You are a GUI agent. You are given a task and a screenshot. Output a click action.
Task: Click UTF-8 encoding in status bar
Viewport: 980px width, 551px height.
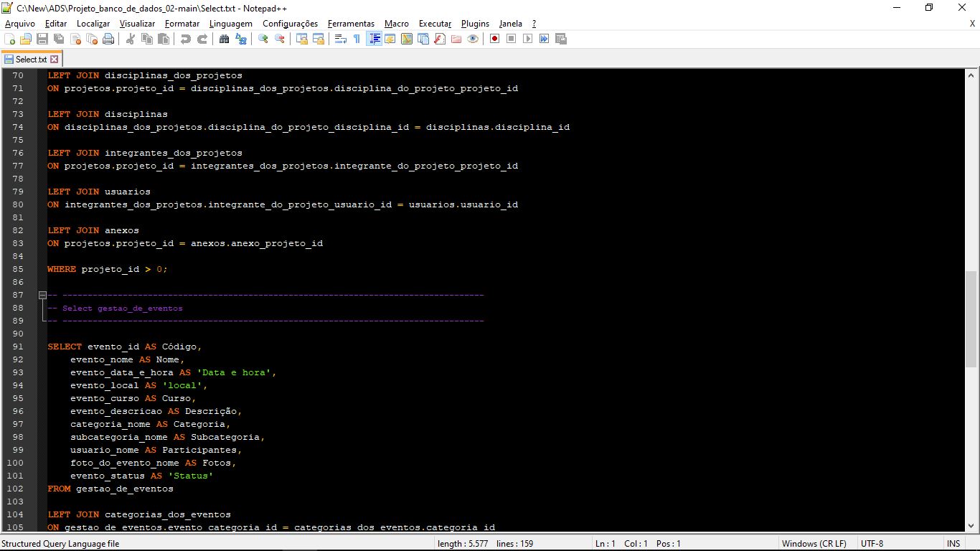click(872, 544)
